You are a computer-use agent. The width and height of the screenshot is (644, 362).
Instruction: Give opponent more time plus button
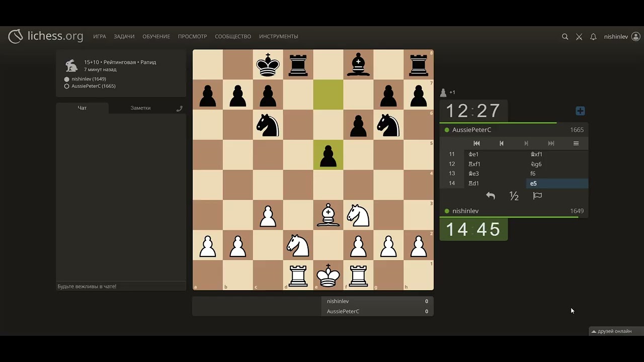pyautogui.click(x=580, y=111)
